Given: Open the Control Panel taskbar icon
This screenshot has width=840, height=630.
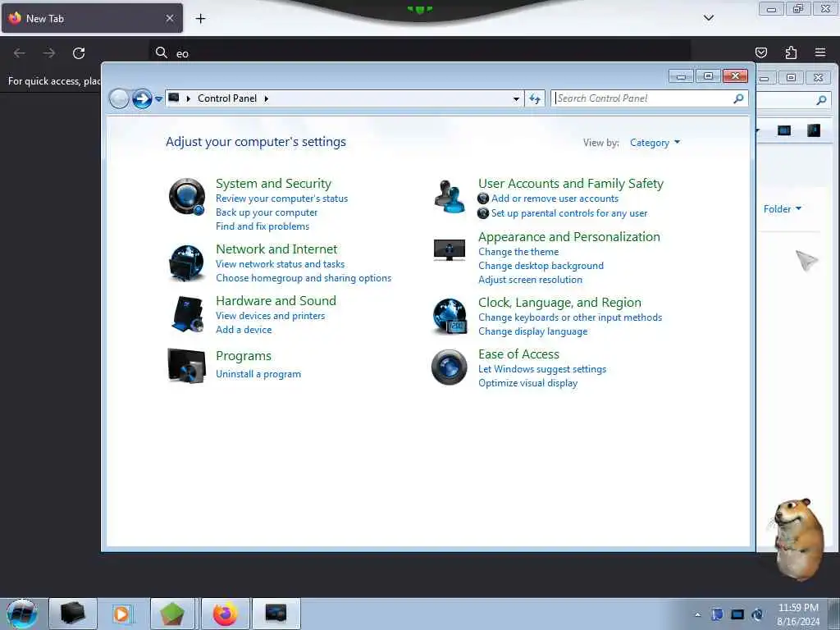Looking at the screenshot, I should 276,614.
